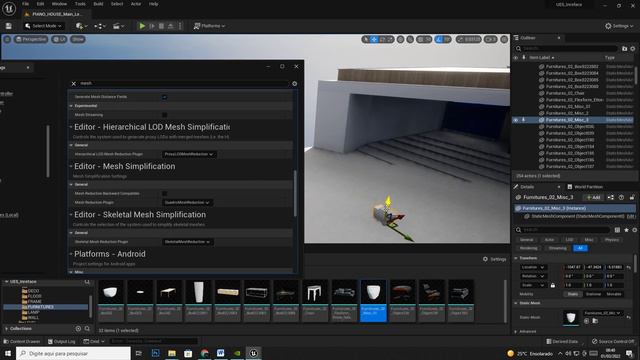Image resolution: width=640 pixels, height=360 pixels.
Task: Toggle the Scale ratio lock
Action: 553,285
